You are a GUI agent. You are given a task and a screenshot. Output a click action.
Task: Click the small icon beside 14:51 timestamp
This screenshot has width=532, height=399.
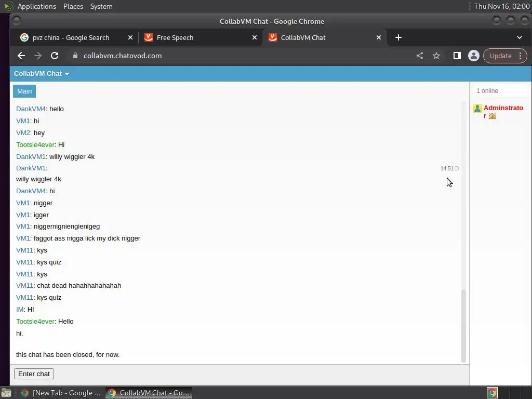click(x=457, y=168)
